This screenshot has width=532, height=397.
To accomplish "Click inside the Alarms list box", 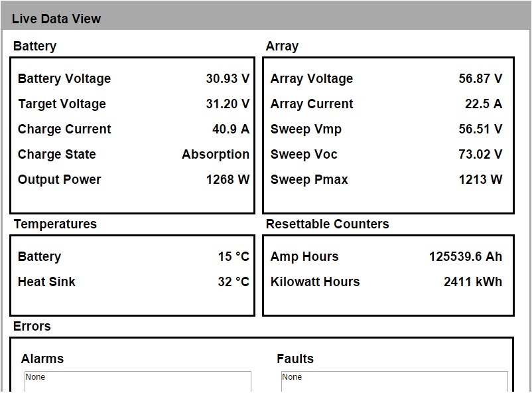I will point(138,382).
